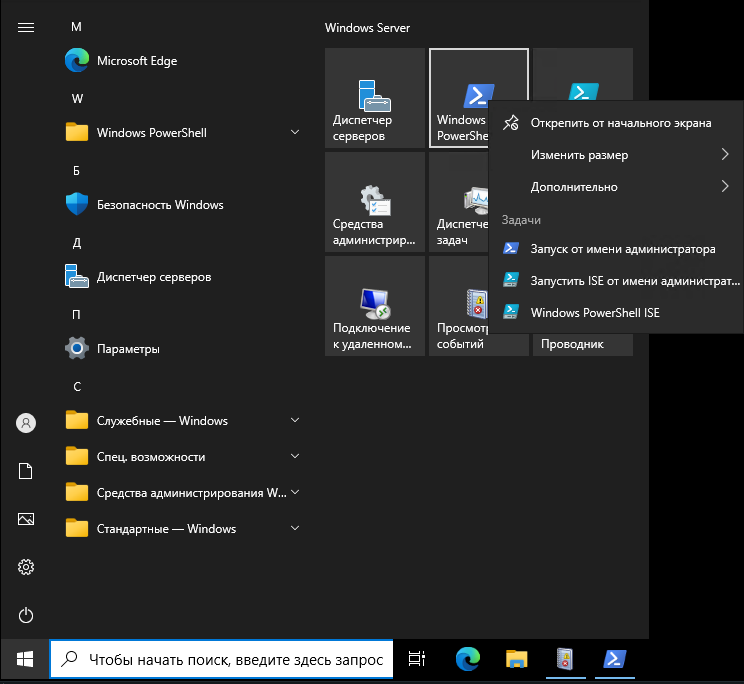Launch Microsoft Edge from the taskbar
Image resolution: width=744 pixels, height=684 pixels.
coord(467,658)
